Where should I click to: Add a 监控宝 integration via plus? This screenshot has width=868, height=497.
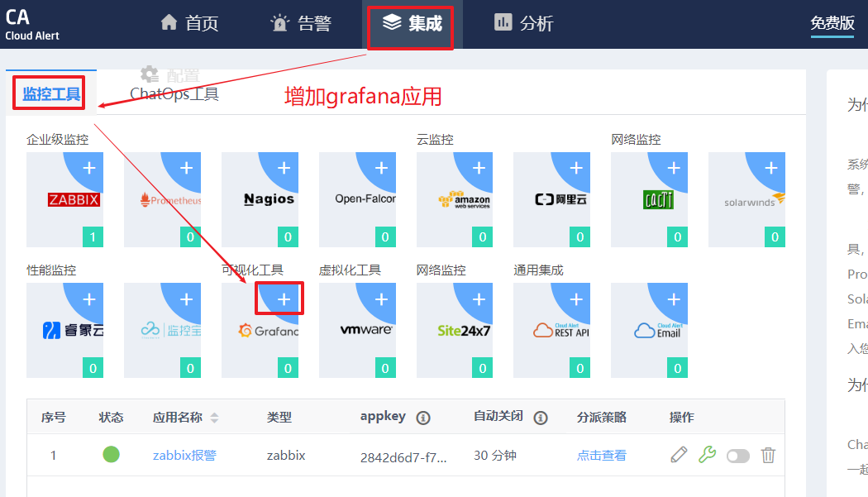(x=187, y=299)
